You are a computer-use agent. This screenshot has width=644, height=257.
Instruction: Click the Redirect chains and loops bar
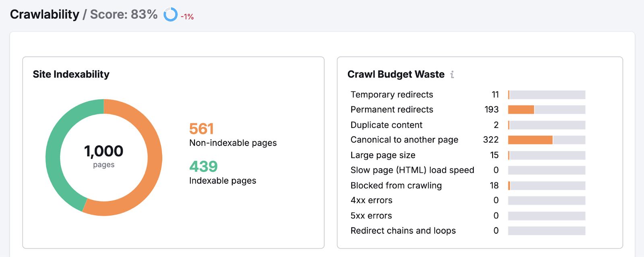547,230
